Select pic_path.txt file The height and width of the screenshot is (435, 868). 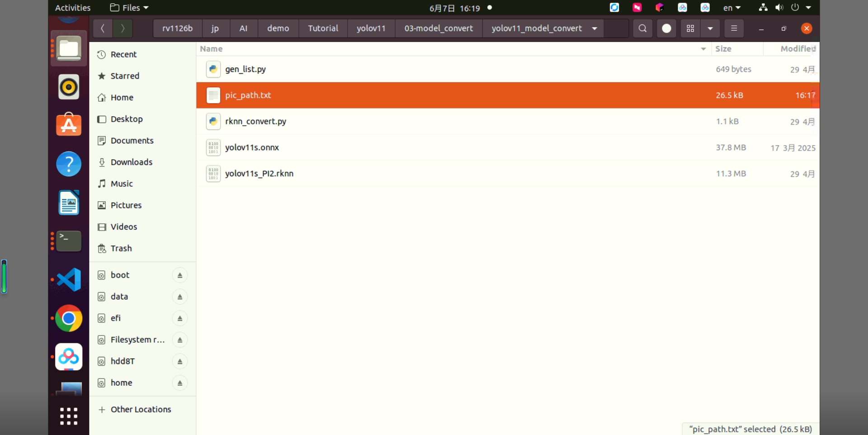(508, 95)
